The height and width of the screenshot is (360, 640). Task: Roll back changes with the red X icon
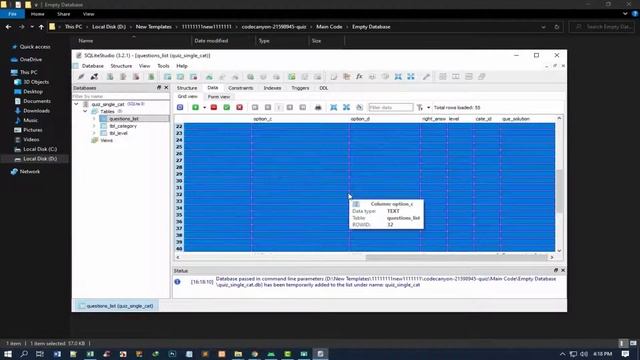(240, 107)
